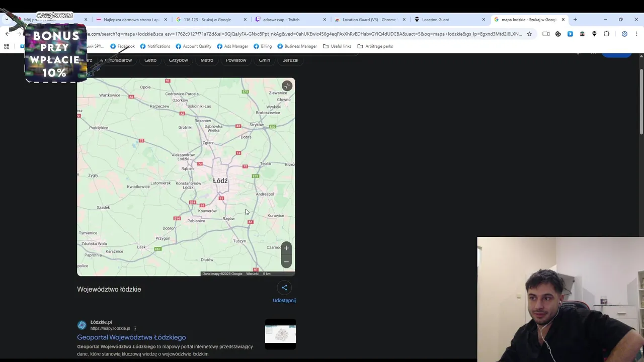This screenshot has height=362, width=644.
Task: Open the Notifications bookmark
Action: click(x=155, y=46)
